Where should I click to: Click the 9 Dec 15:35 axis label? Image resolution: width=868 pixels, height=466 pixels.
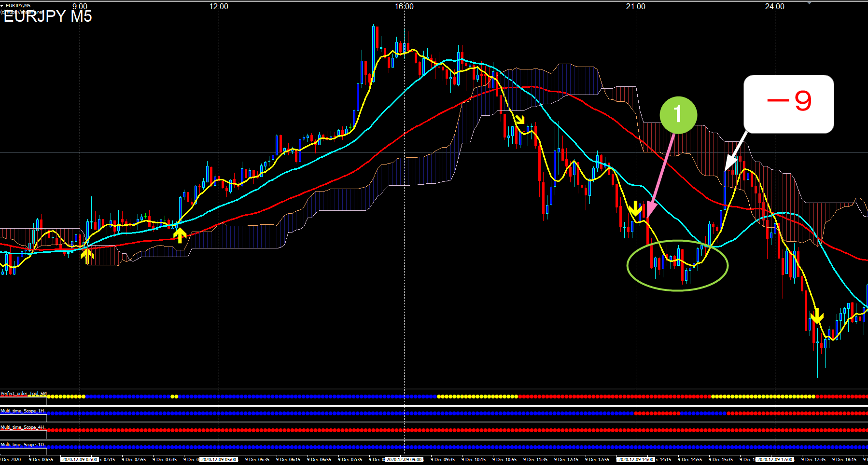coord(721,460)
